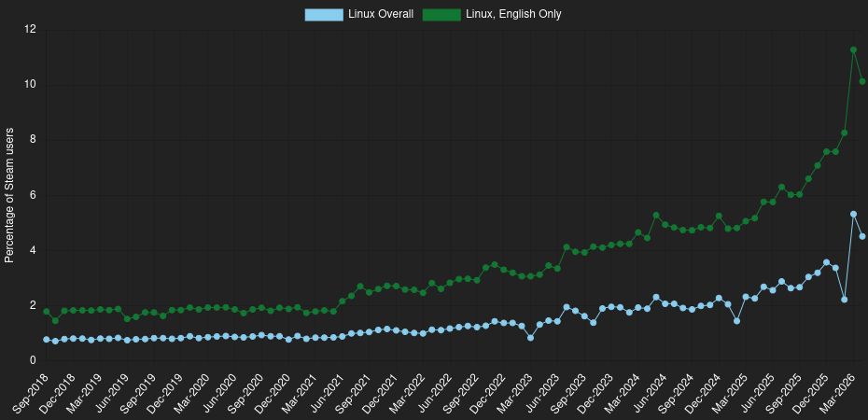Click the 'Sep-2023' x-axis label
The height and width of the screenshot is (420, 868).
(x=568, y=392)
